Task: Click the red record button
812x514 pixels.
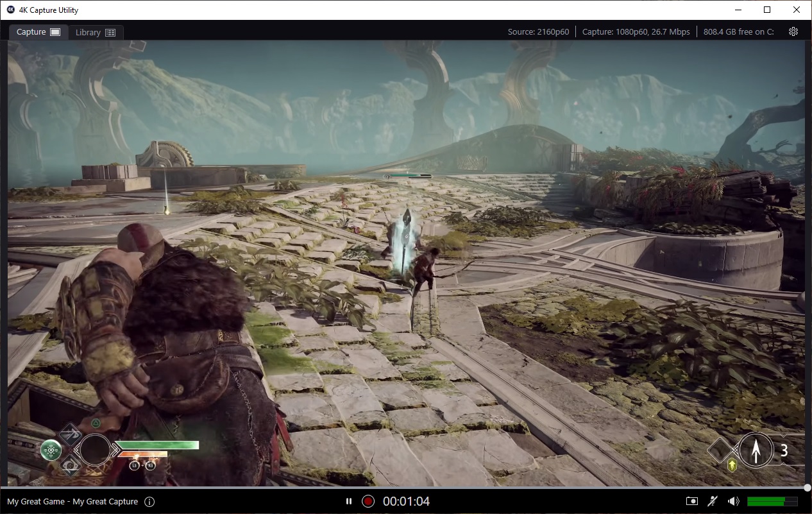Action: tap(368, 501)
